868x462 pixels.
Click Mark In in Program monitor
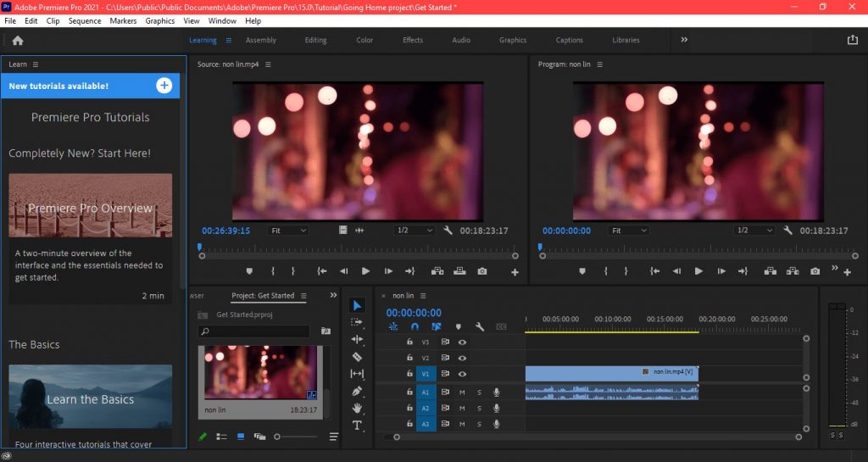tap(605, 271)
